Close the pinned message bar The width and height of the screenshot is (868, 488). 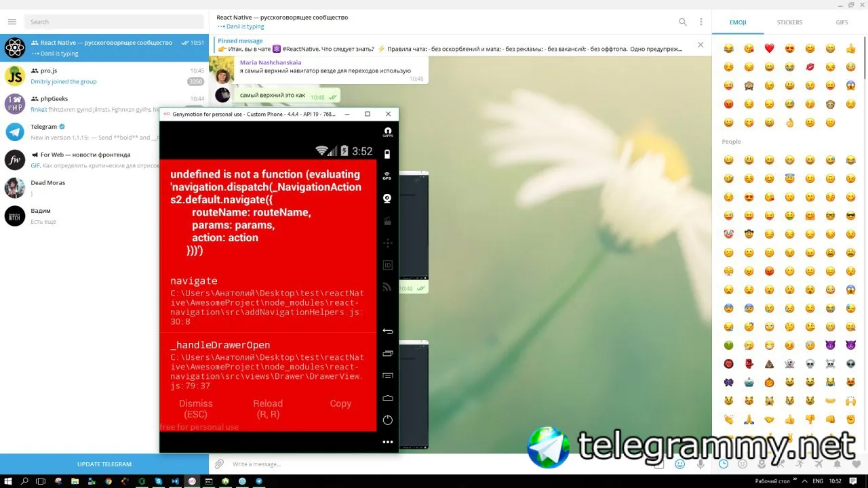tap(701, 45)
